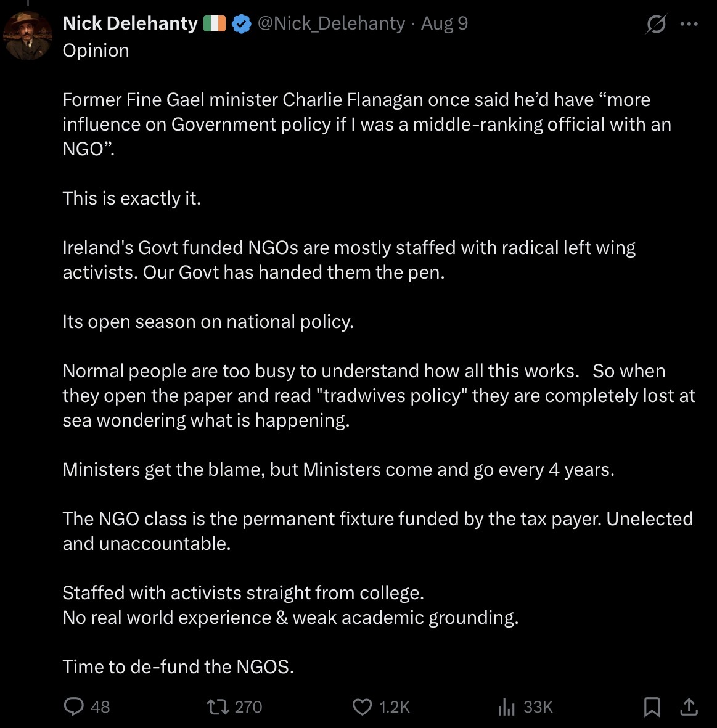Click the repost arrows icon
The image size is (717, 728).
[x=218, y=707]
